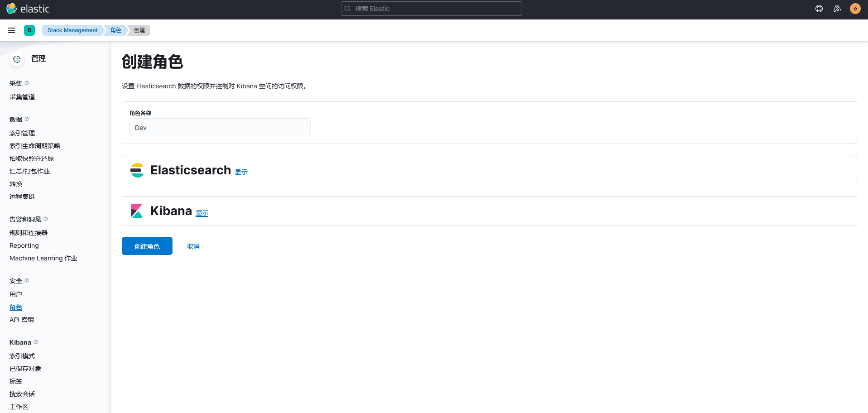Open 索引管理 in the sidebar

[x=22, y=133]
